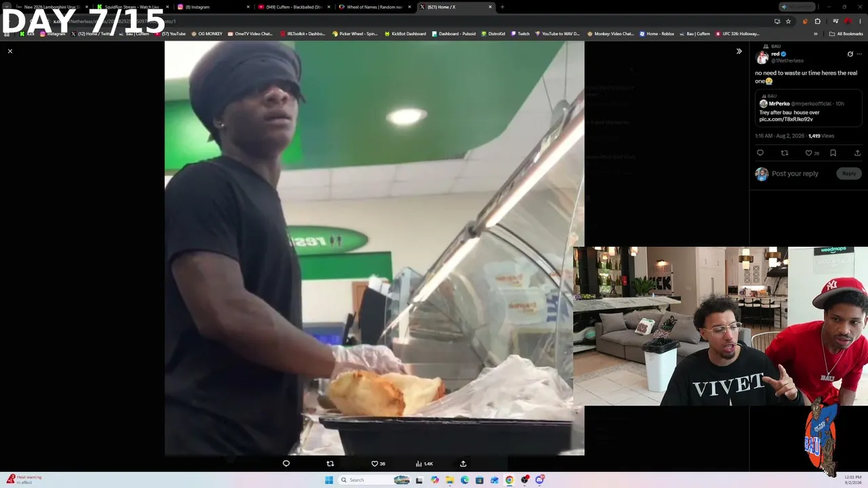This screenshot has height=488, width=868.
Task: Reply icon below the enlarged photo
Action: (286, 464)
